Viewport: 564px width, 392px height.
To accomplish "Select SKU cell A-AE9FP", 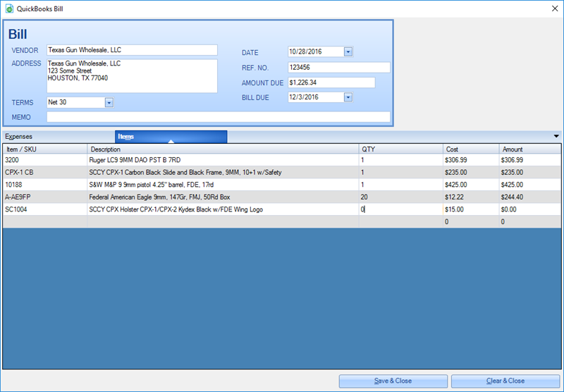I will point(45,197).
